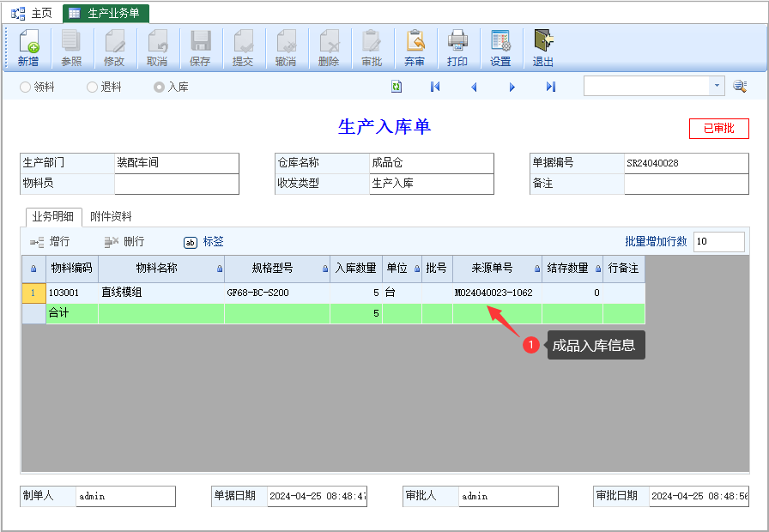Viewport: 769px width, 532px height.
Task: Click the 仓库名称 field 成品仓
Action: 432,163
